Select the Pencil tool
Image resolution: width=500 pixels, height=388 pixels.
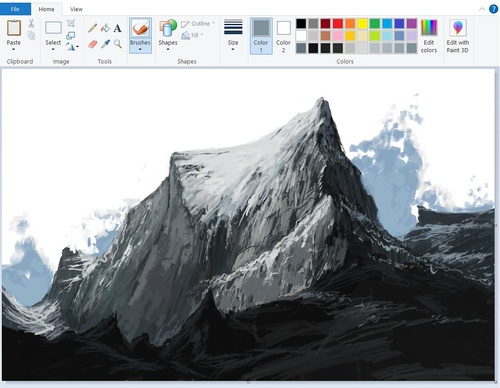(x=93, y=28)
